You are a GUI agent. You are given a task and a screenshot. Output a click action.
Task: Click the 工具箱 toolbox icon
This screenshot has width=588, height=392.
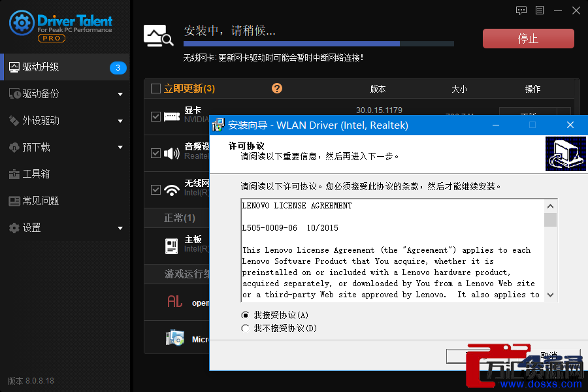point(14,174)
